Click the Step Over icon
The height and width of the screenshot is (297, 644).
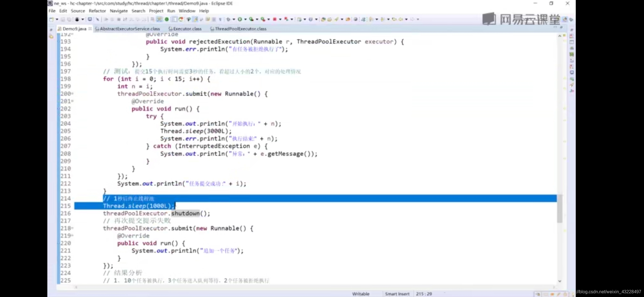[138, 19]
